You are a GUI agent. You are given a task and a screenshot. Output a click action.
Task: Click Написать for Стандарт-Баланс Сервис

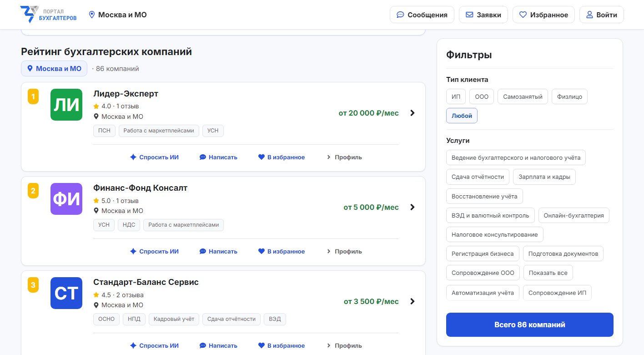[218, 345]
